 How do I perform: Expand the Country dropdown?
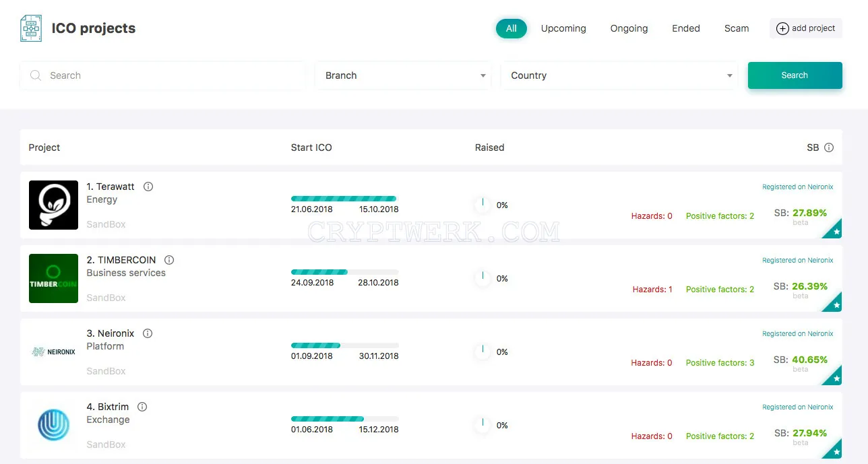(619, 75)
